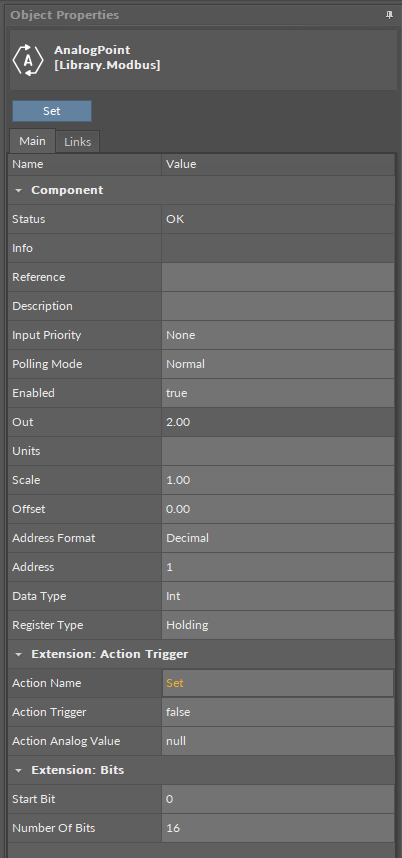Open the Register Type Holding dropdown
The width and height of the screenshot is (402, 858).
coord(278,625)
